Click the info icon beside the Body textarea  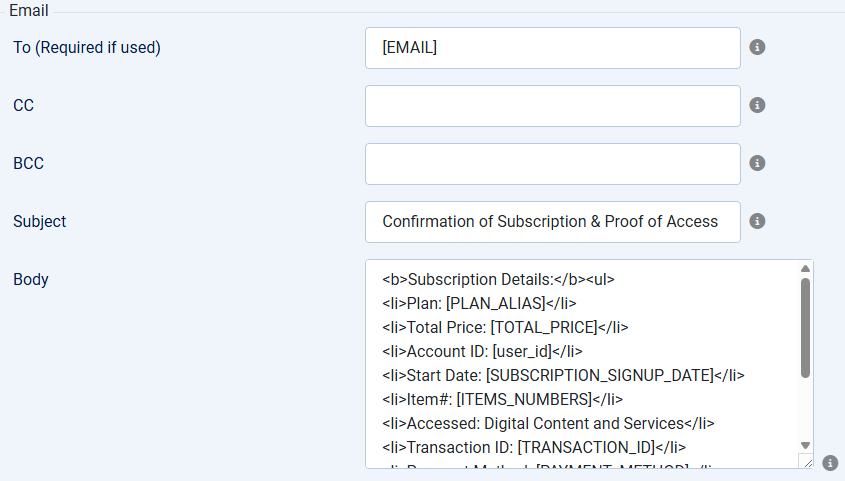(x=829, y=463)
